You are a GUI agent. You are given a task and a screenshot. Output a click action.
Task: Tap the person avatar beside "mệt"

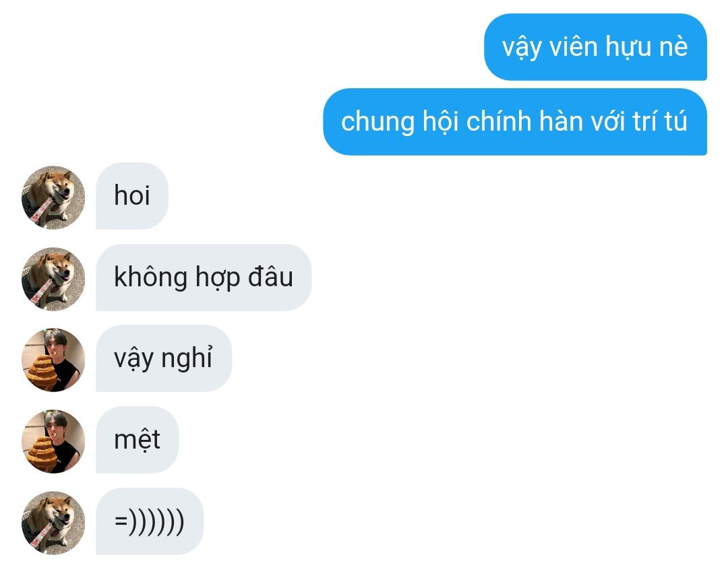53,441
